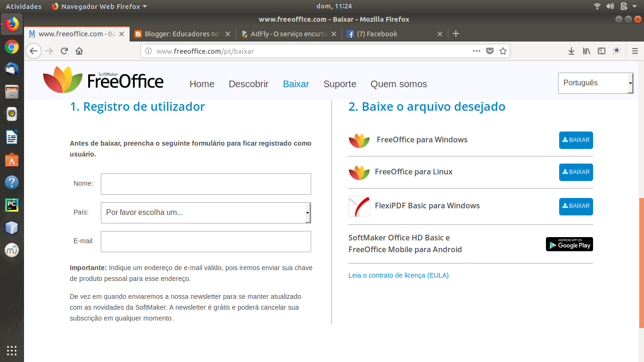Open a new browser tab

pyautogui.click(x=456, y=34)
